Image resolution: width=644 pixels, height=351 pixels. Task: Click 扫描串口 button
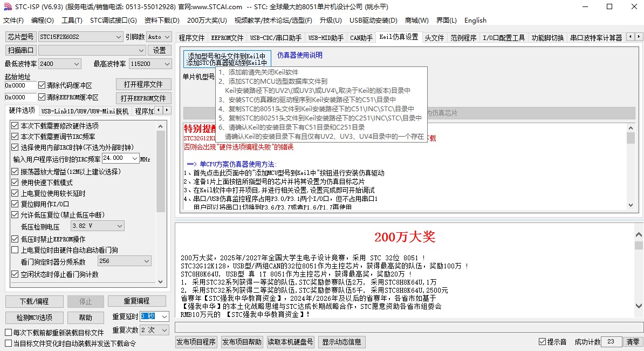[x=20, y=50]
